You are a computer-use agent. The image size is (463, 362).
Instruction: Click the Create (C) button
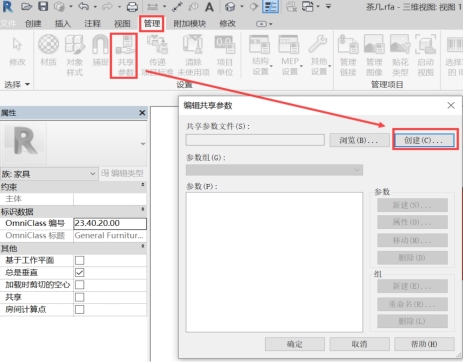424,140
